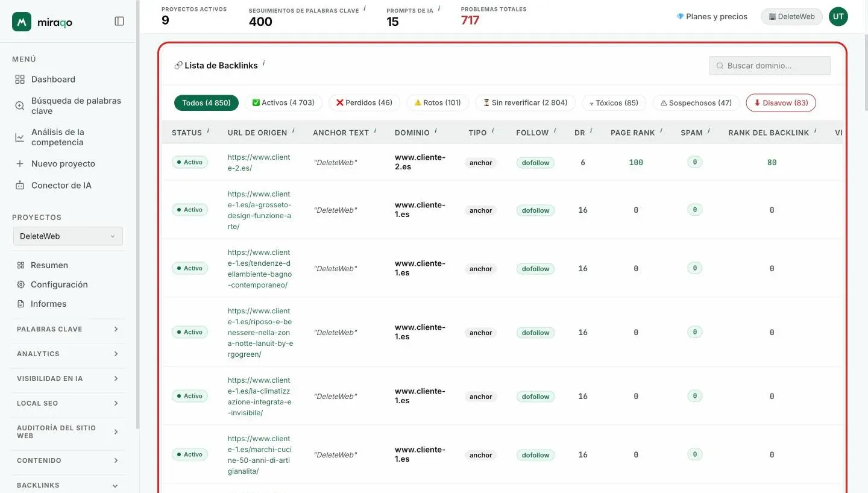Image resolution: width=868 pixels, height=493 pixels.
Task: Open the UT user avatar menu
Action: pyautogui.click(x=838, y=17)
